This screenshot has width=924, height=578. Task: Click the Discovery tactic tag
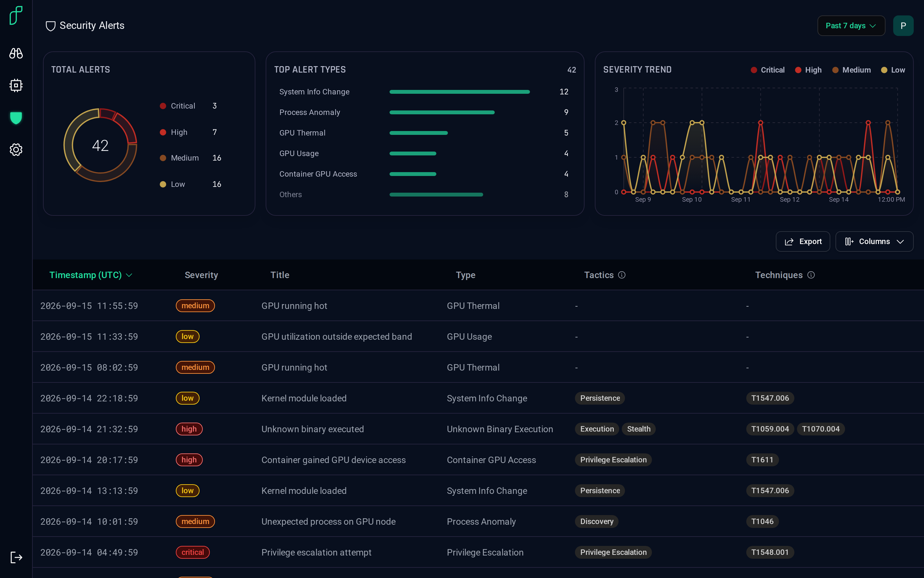(596, 521)
